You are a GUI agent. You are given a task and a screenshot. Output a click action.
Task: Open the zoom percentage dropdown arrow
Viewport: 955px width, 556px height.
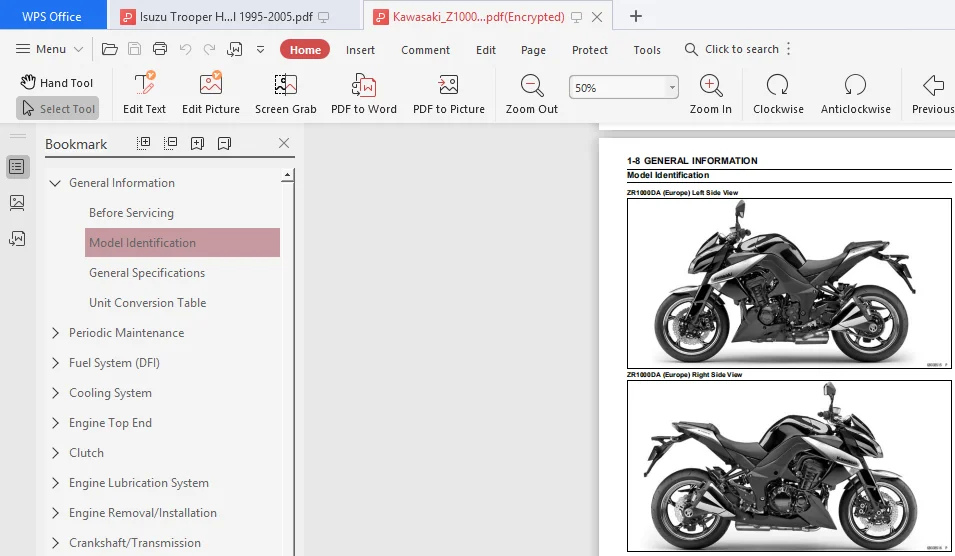coord(672,88)
